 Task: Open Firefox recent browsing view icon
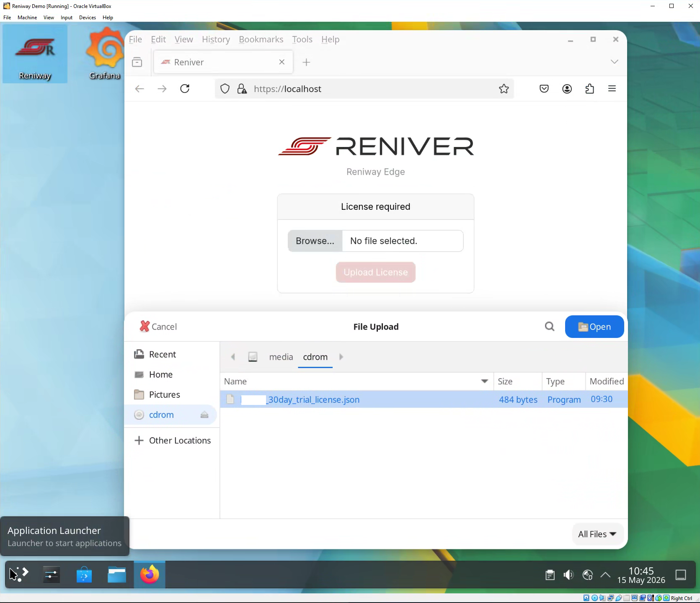(x=137, y=62)
